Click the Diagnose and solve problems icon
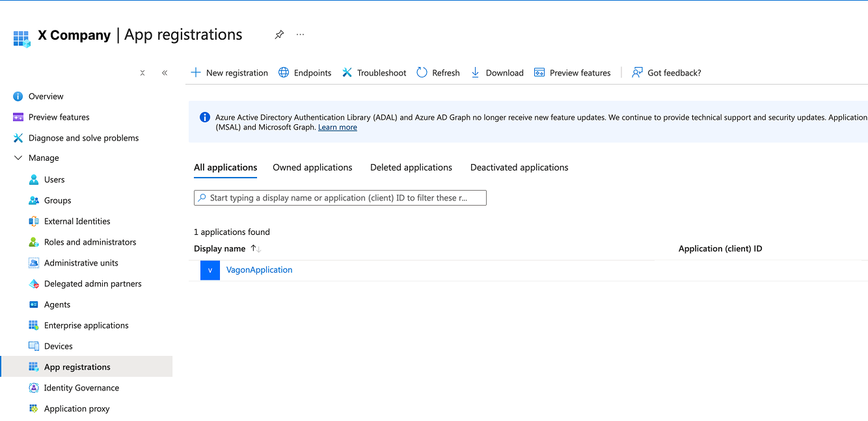The width and height of the screenshot is (868, 421). click(x=18, y=138)
